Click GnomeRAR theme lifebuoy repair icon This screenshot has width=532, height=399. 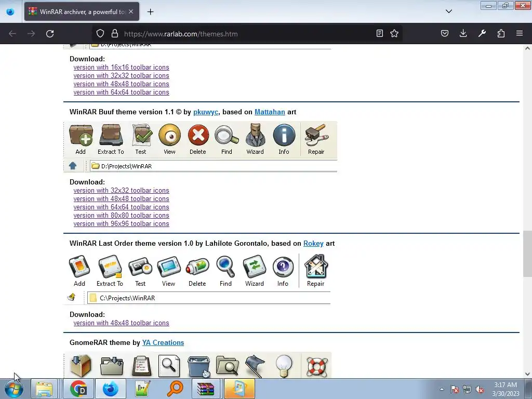pyautogui.click(x=317, y=366)
